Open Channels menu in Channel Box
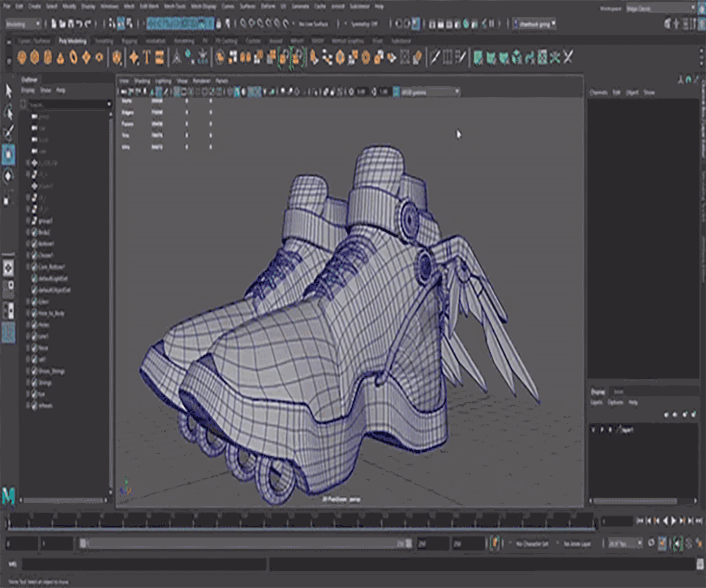This screenshot has height=588, width=706. tap(598, 93)
